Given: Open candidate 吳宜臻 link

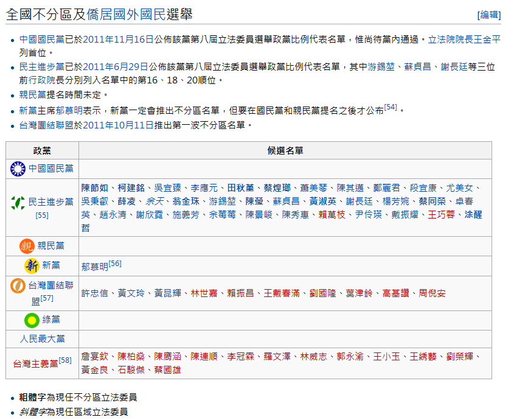Looking at the screenshot, I should point(168,188).
